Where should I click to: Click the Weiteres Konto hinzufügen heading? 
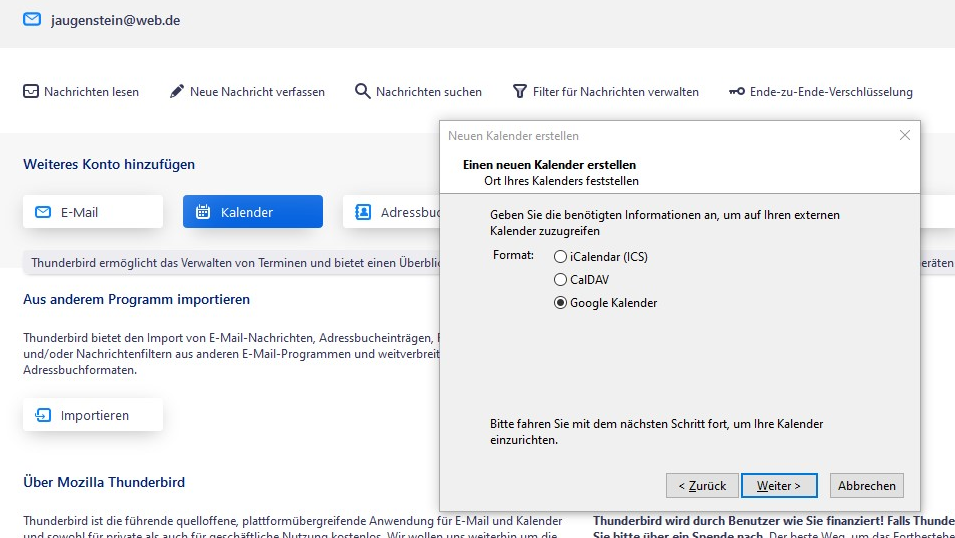109,164
